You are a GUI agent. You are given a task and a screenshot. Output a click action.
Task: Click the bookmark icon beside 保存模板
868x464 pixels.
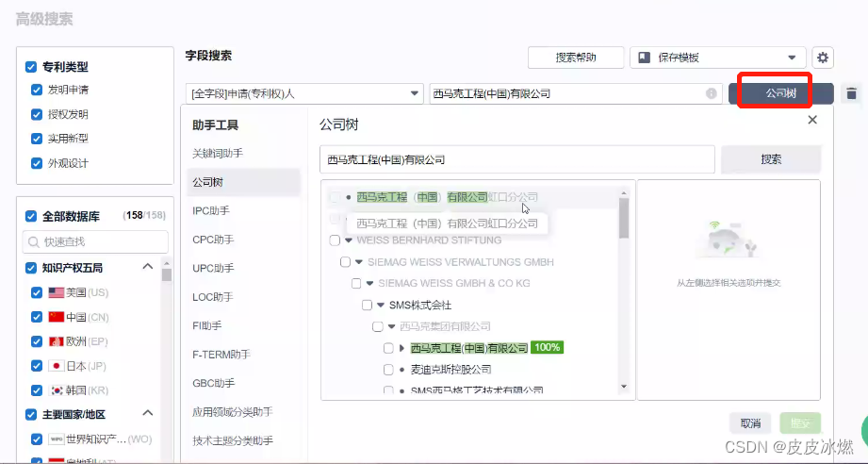coord(644,58)
